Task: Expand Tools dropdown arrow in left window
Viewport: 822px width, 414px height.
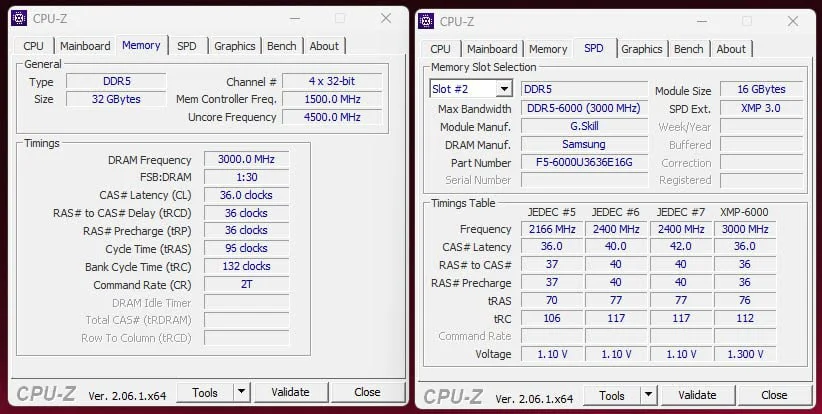Action: (241, 393)
